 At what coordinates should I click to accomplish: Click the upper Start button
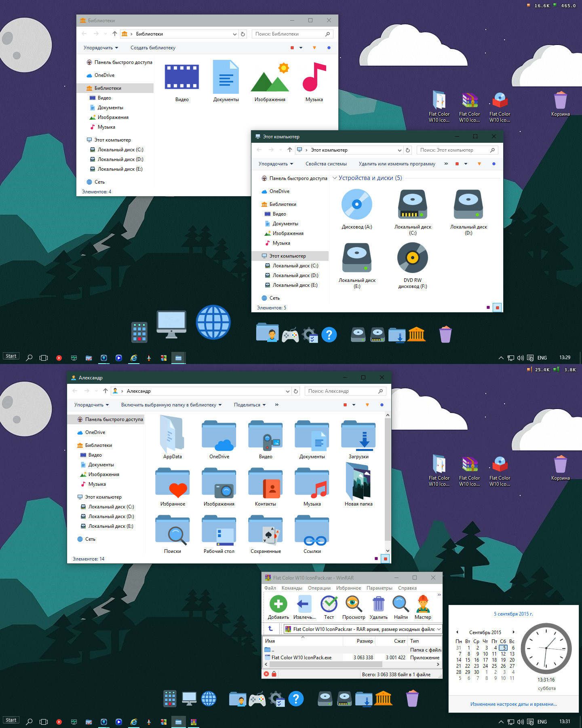coord(11,356)
